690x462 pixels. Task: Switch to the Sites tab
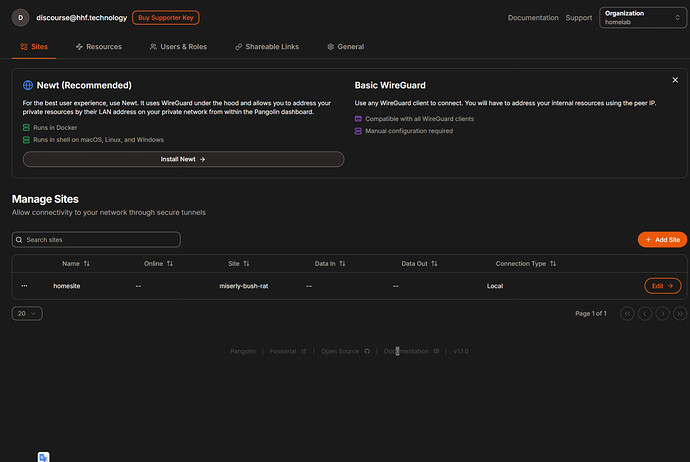[34, 47]
